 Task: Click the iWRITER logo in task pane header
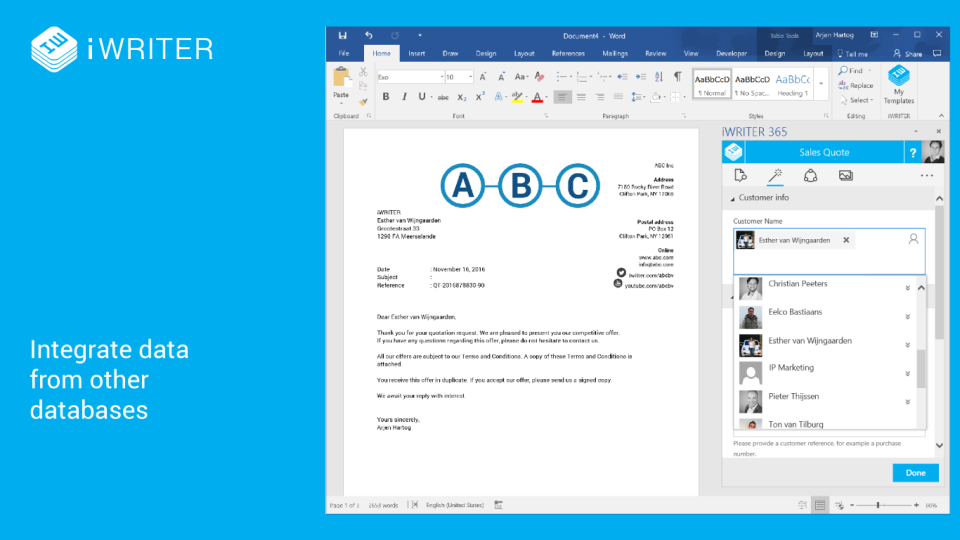pyautogui.click(x=733, y=152)
